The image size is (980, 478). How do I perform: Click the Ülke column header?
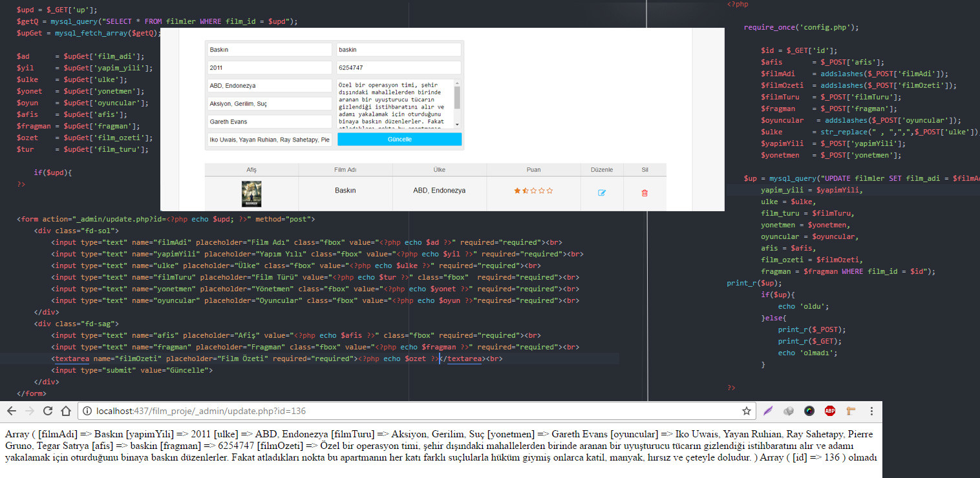click(439, 170)
